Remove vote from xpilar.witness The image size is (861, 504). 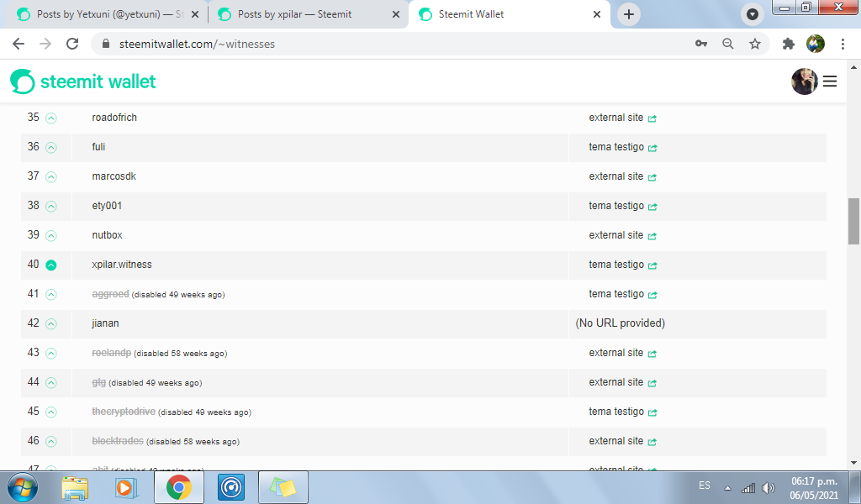click(x=51, y=265)
